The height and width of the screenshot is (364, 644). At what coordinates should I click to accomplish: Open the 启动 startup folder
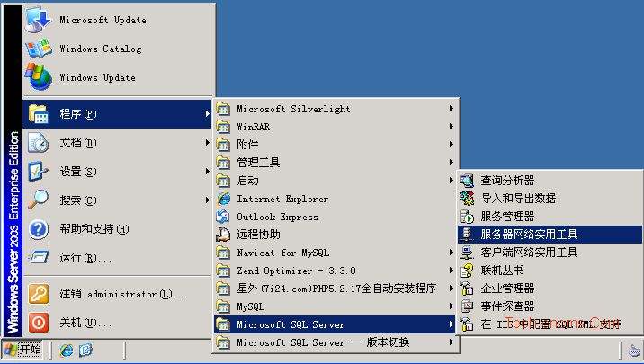(336, 181)
